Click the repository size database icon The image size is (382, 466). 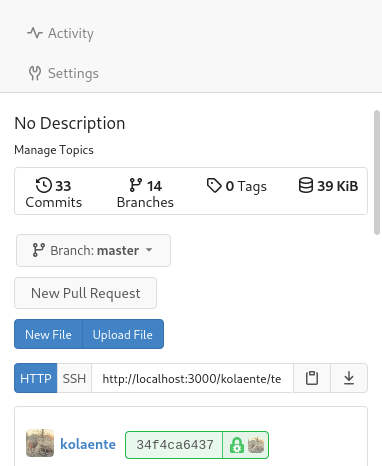[306, 185]
